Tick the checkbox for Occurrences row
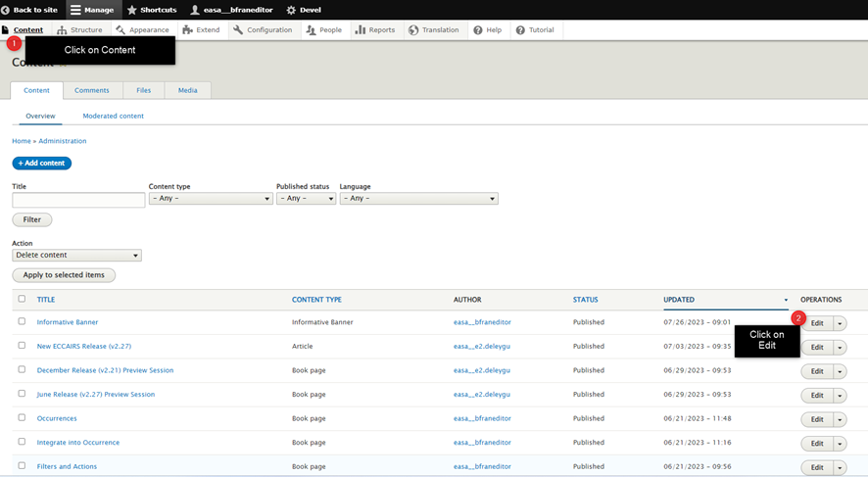 22,418
